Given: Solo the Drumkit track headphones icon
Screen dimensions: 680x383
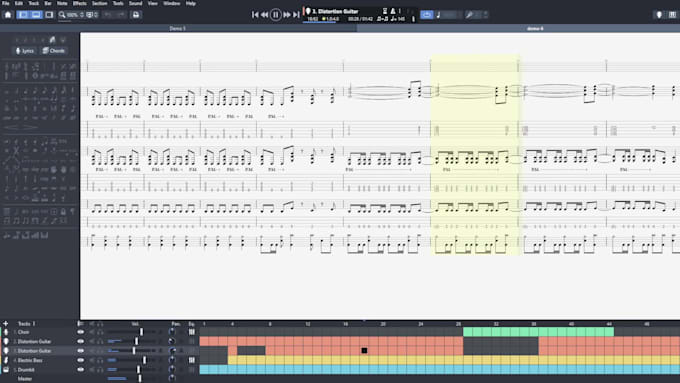Looking at the screenshot, I should (x=100, y=370).
